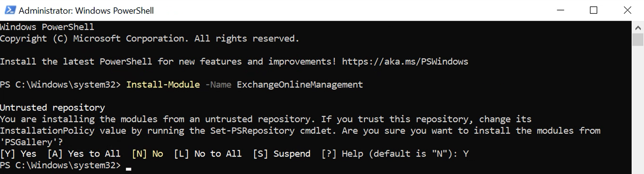Click the entered 'Y' response

[467, 154]
